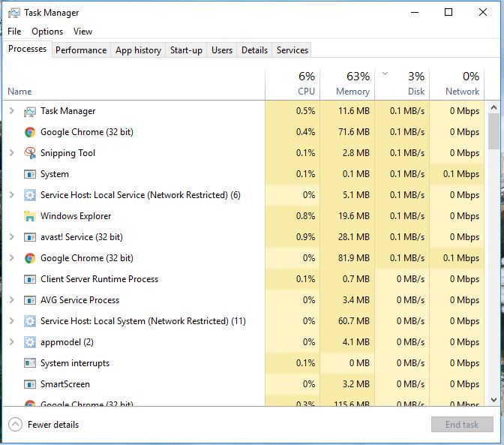Expand the appmodel (2) group
Screen dimensions: 504x445
[x=12, y=341]
